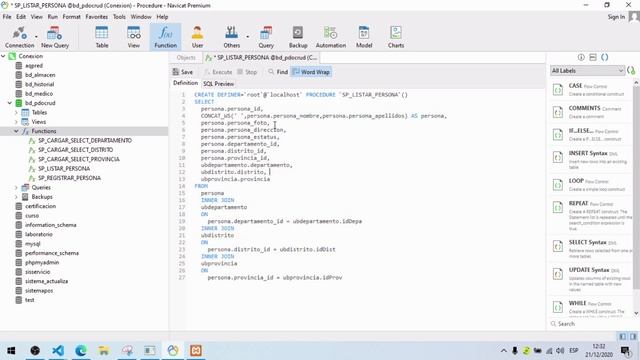Open the Table objects view

[x=102, y=37]
